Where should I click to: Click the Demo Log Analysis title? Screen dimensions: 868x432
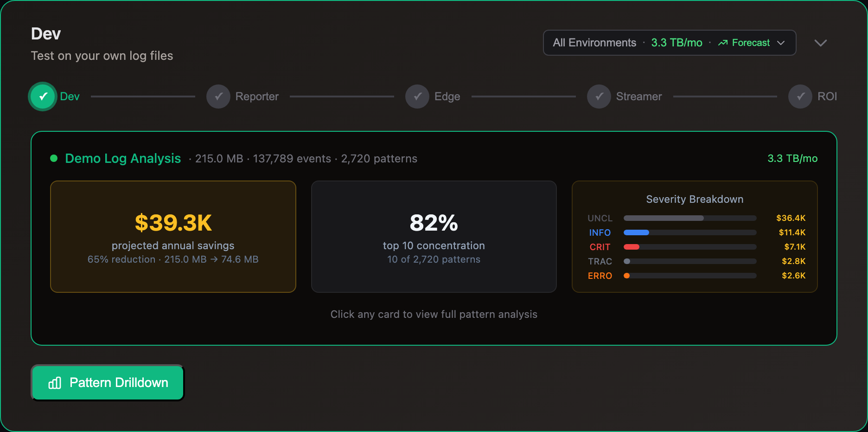123,159
